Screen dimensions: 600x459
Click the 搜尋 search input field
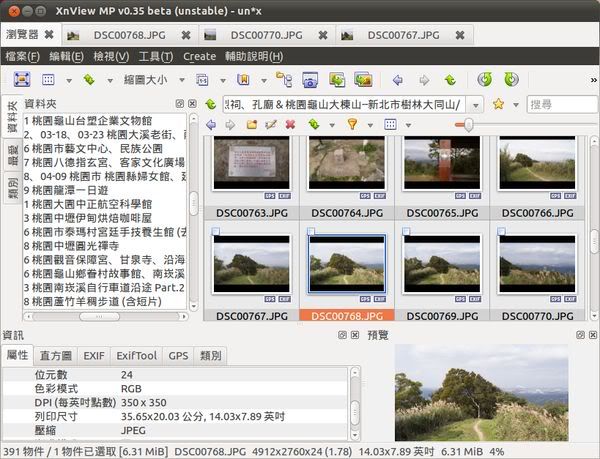pos(563,104)
